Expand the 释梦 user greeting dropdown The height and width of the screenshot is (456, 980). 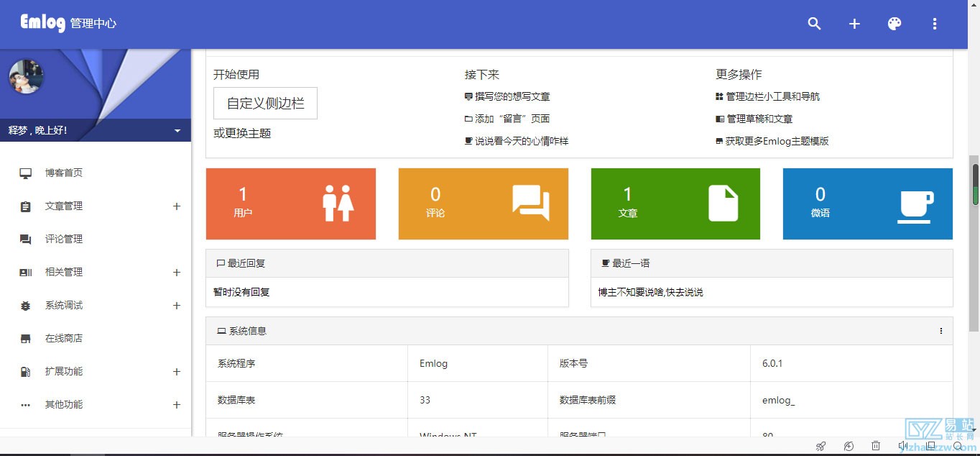(177, 130)
